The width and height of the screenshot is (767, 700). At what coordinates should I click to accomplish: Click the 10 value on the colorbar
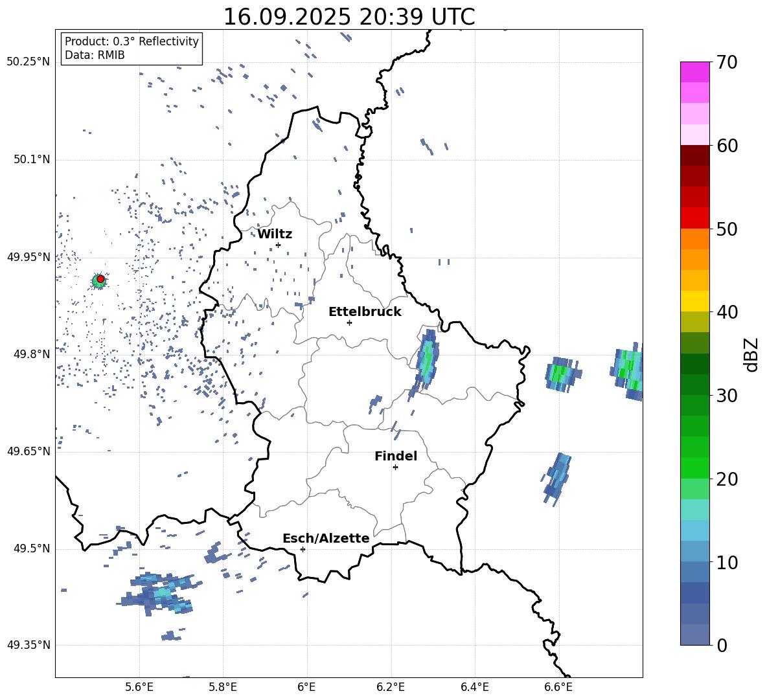727,563
